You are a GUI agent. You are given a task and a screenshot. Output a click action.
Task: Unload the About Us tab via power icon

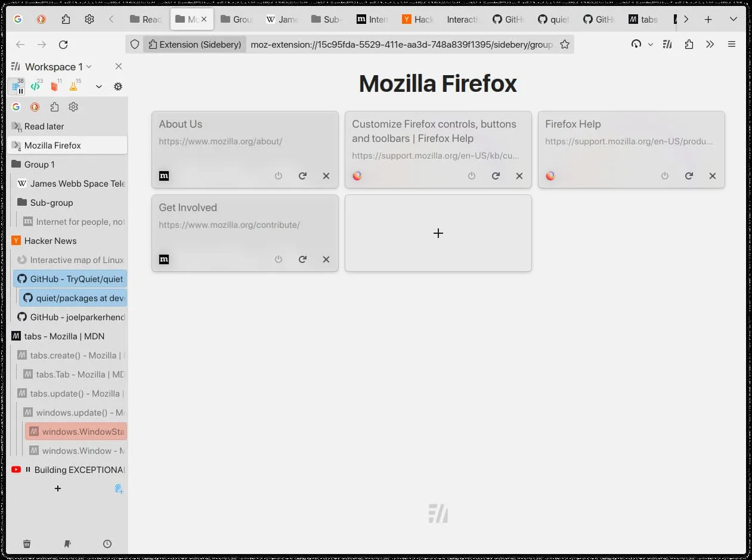278,176
